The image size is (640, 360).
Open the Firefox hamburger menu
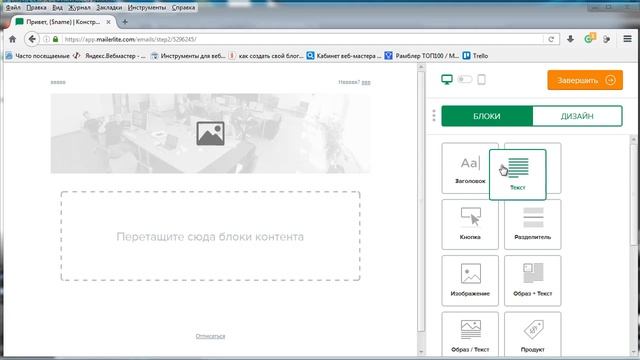coord(627,39)
